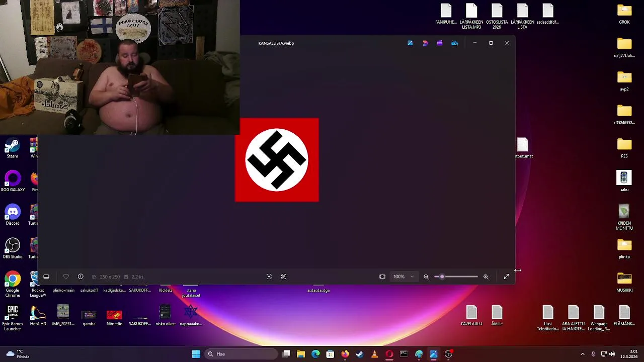Open Microsoft Store from the taskbar
644x362 pixels.
330,354
